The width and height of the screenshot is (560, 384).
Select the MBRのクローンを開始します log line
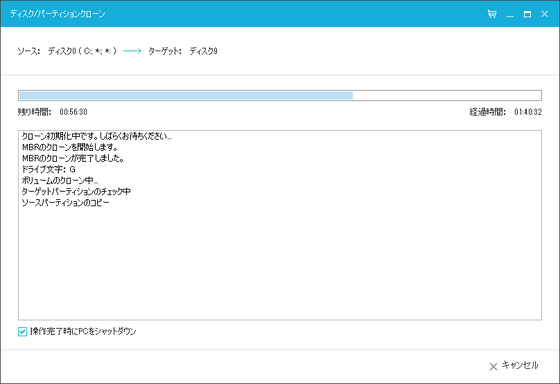click(x=70, y=147)
